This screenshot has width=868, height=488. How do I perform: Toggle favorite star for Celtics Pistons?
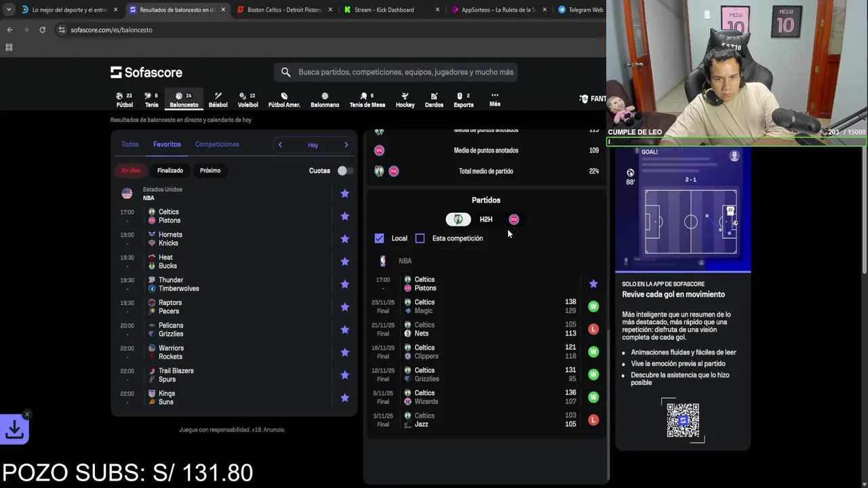[x=344, y=216]
